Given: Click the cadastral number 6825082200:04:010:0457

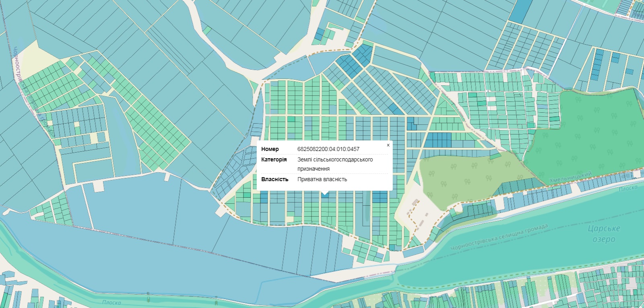Looking at the screenshot, I should click(x=328, y=149).
